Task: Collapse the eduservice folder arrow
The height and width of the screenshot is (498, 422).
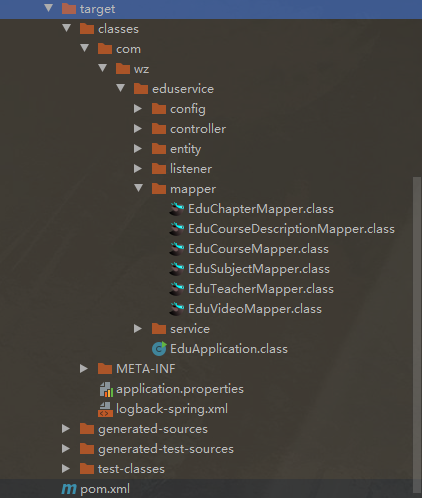Action: click(121, 88)
